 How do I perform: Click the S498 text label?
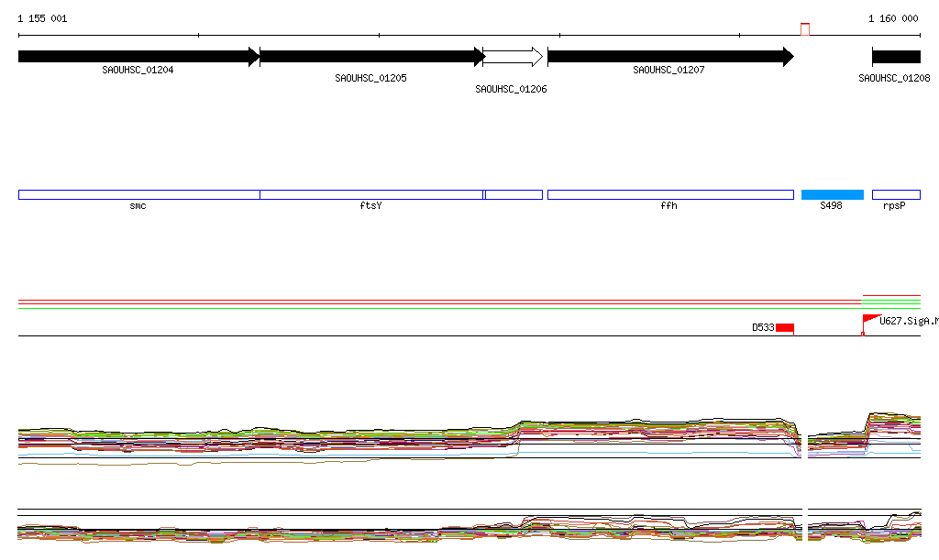tap(831, 206)
